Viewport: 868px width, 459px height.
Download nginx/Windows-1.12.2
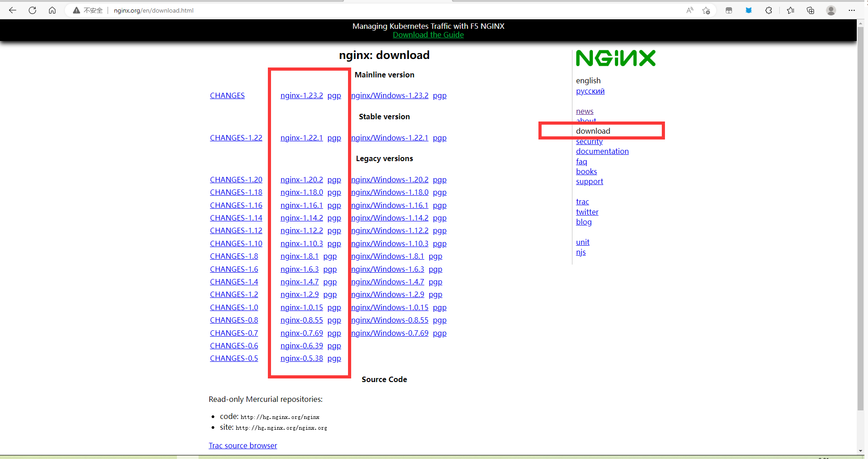pos(390,230)
